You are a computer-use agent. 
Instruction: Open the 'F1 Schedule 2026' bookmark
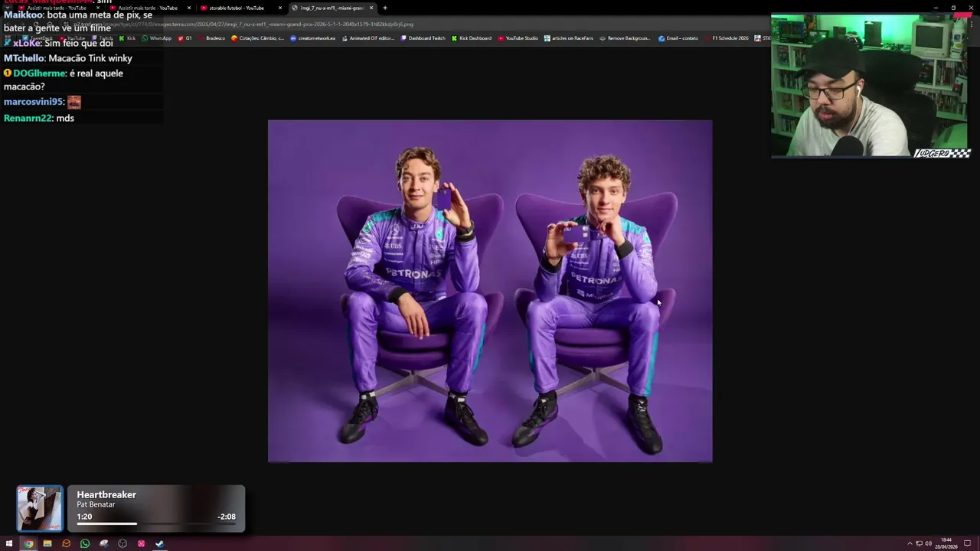(x=727, y=38)
